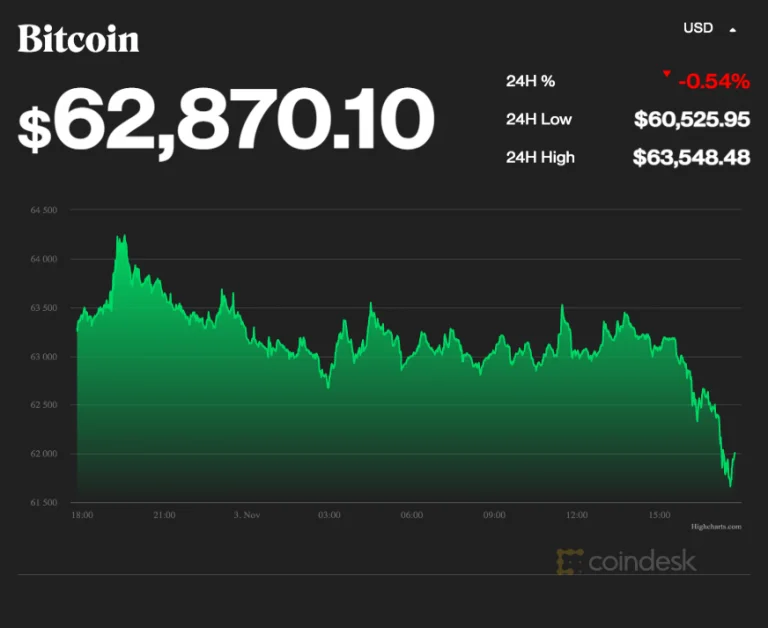
Task: Click the -0.54% 24H change value
Action: pos(714,81)
